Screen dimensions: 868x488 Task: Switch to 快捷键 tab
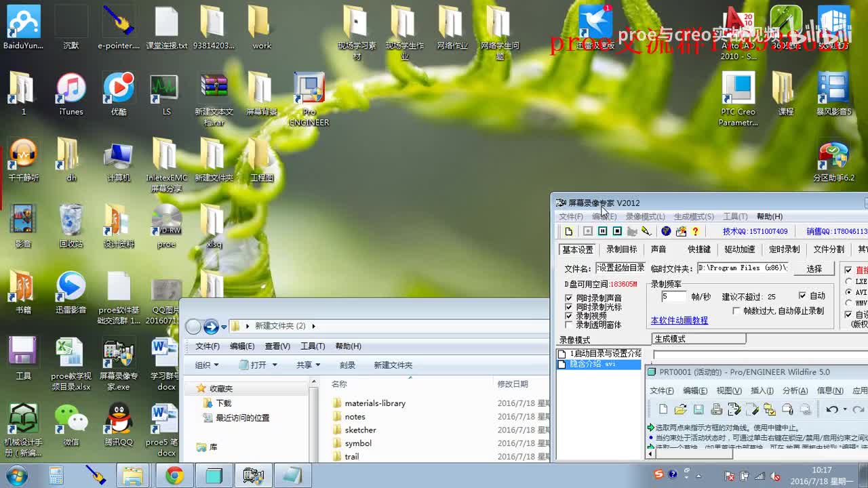(699, 249)
